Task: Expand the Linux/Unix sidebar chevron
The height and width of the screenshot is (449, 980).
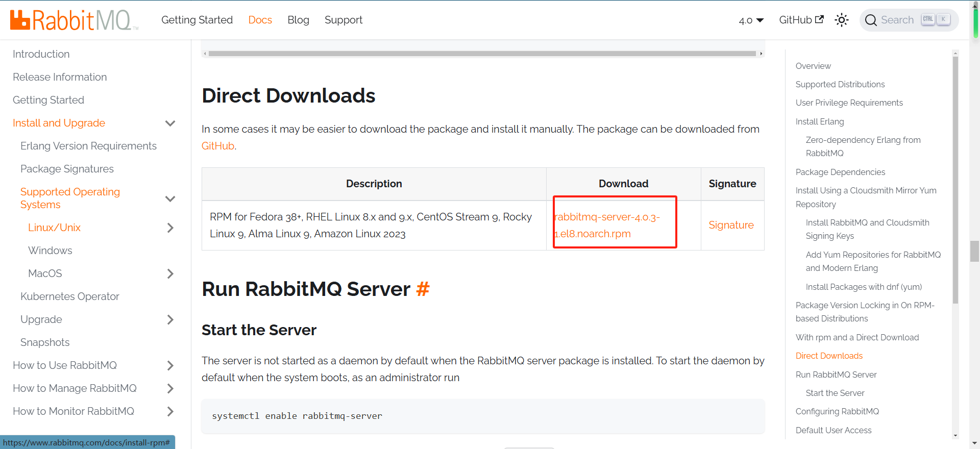Action: (x=170, y=228)
